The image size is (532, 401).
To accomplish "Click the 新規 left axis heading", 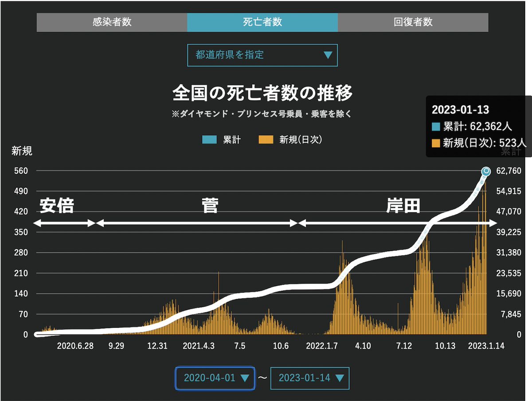I will tap(22, 151).
